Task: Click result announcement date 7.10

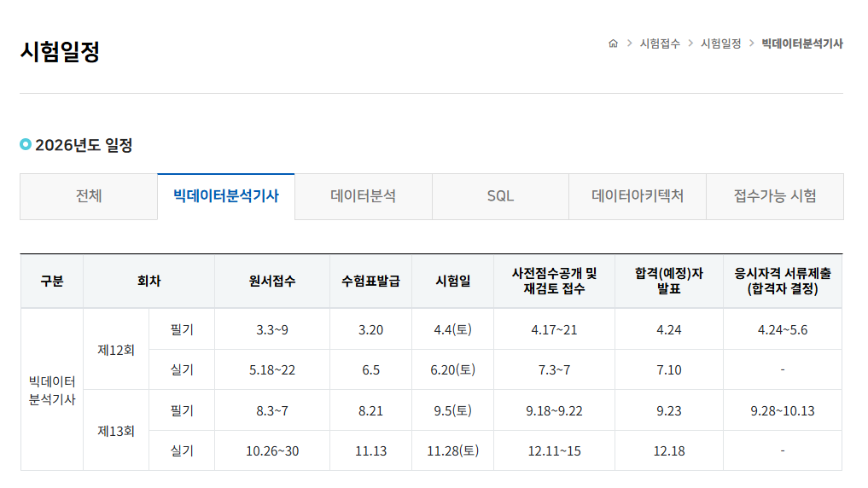Action: (x=669, y=369)
